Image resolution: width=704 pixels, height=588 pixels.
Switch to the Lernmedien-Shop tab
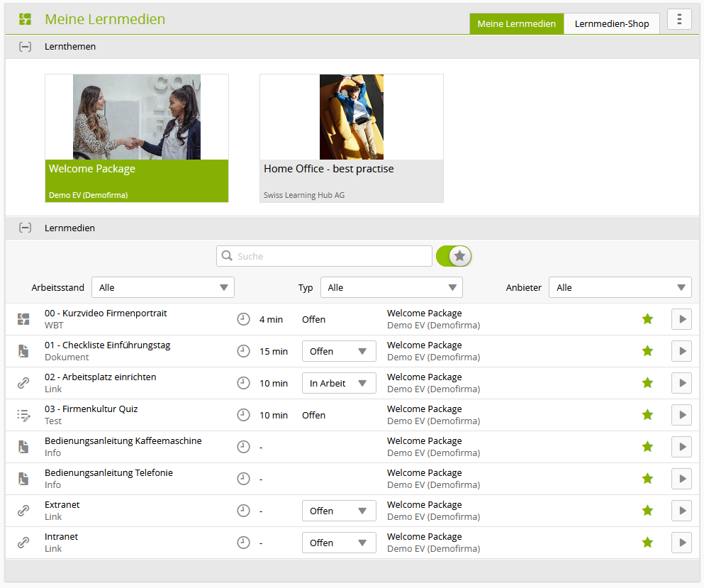(x=611, y=23)
